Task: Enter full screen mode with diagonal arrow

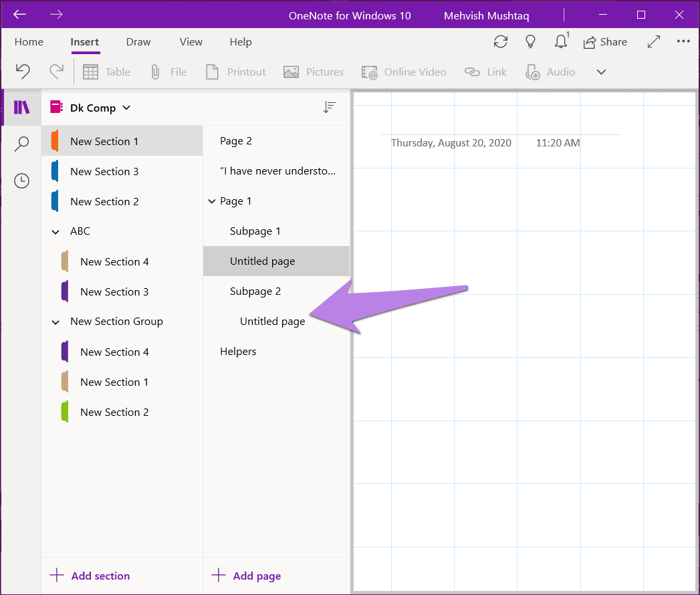Action: 654,41
